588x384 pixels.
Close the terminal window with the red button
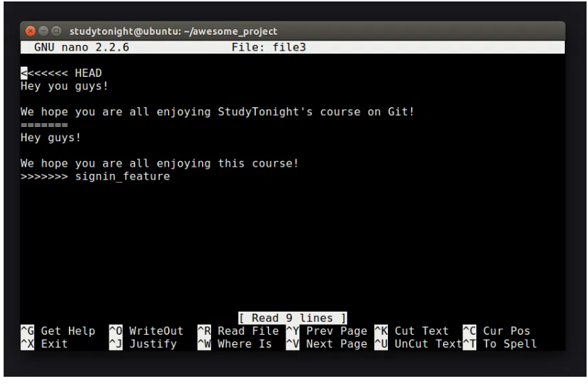coord(30,32)
